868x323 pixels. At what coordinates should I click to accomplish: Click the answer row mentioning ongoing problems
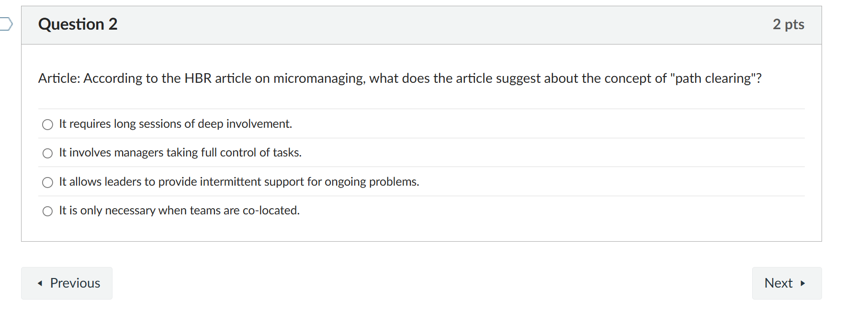pyautogui.click(x=238, y=182)
